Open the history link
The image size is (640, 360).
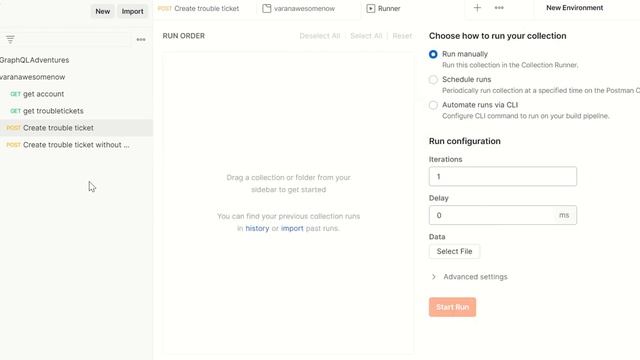pos(257,229)
